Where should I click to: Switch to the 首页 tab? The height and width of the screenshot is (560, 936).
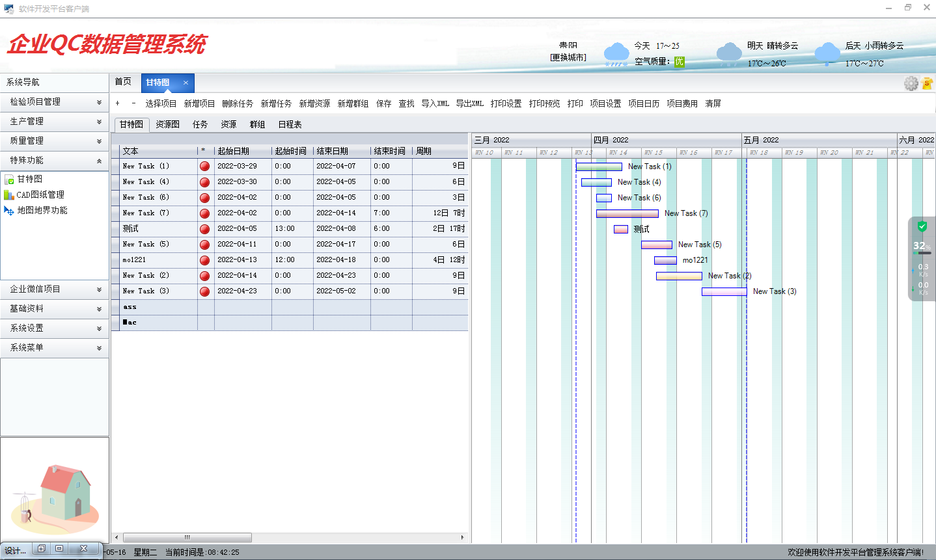pyautogui.click(x=123, y=82)
